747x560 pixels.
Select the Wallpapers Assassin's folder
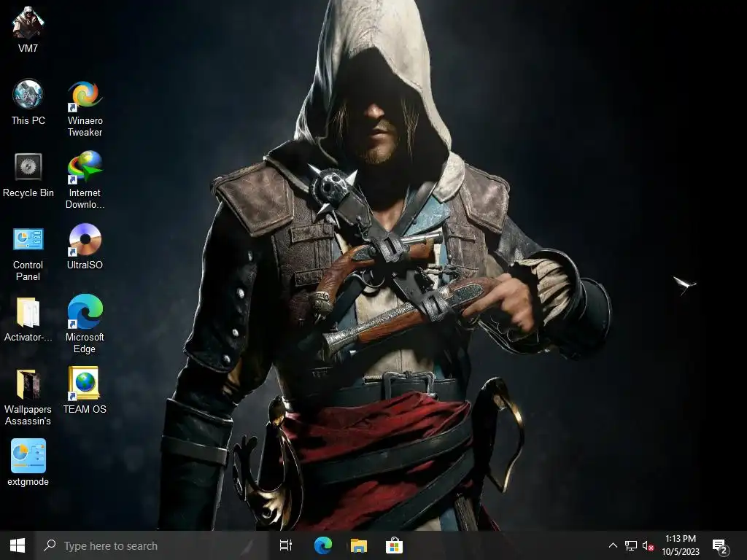28,397
